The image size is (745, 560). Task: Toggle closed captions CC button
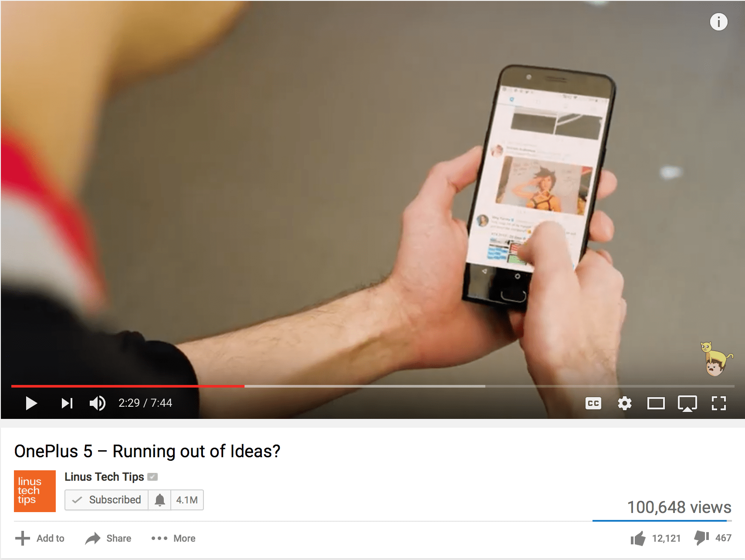(593, 404)
